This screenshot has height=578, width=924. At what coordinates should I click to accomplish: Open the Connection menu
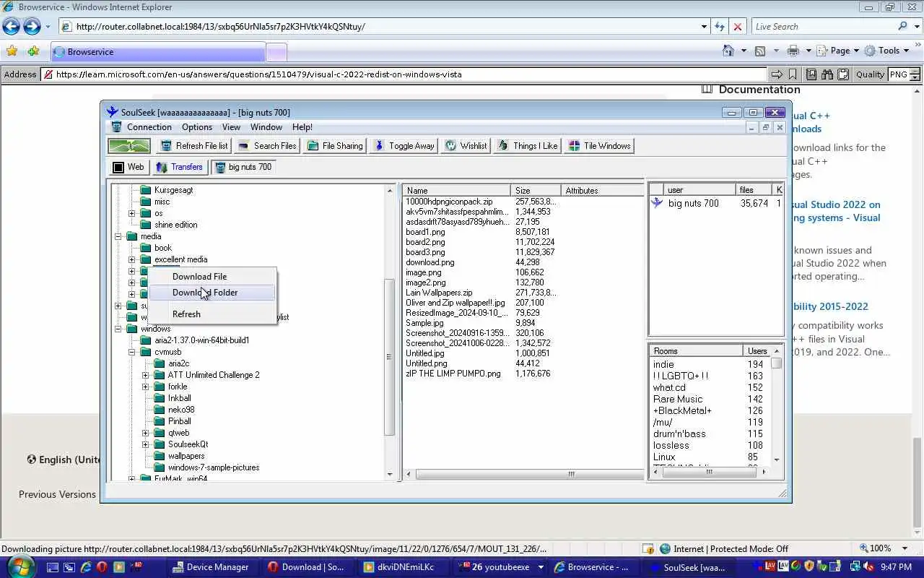(x=149, y=127)
